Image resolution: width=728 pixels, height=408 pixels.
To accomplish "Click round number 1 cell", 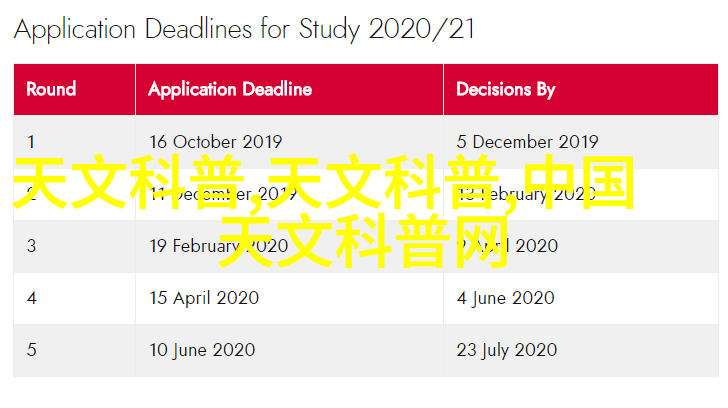I will 74,142.
